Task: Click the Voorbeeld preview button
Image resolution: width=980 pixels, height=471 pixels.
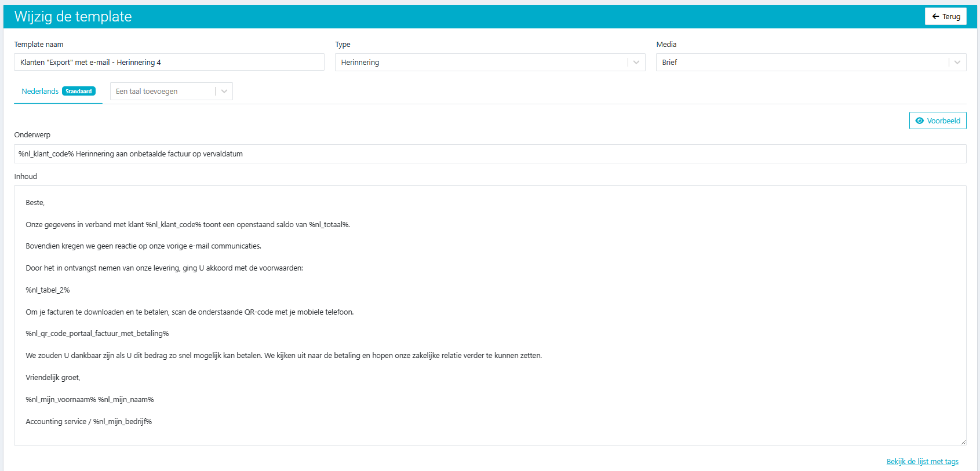Action: (938, 121)
